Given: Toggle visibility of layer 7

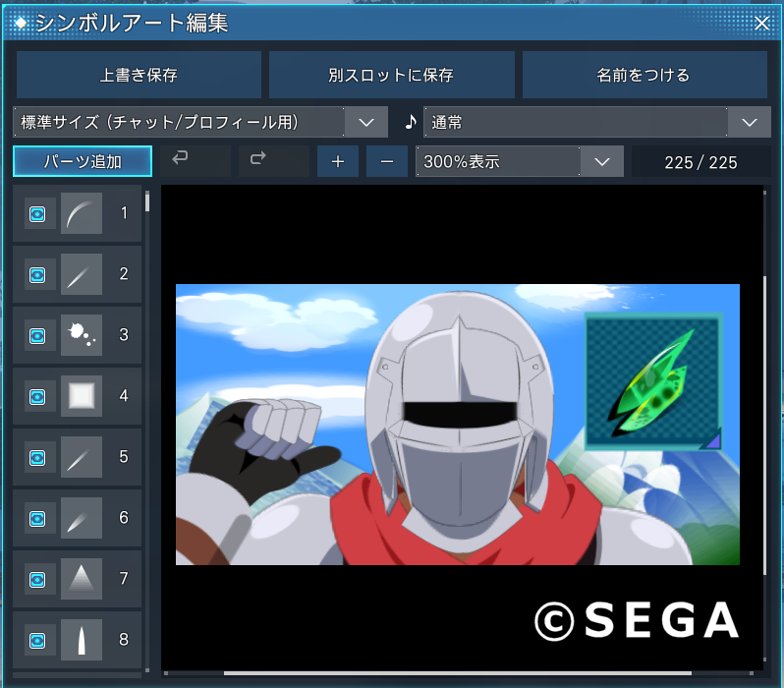Looking at the screenshot, I should click(x=37, y=580).
